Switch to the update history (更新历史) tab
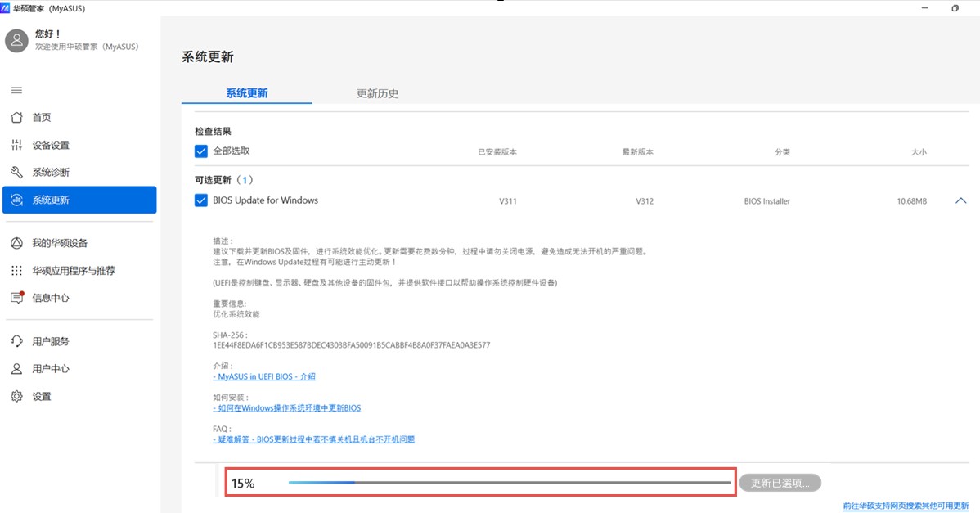Screen dimensions: 980x513 point(377,93)
